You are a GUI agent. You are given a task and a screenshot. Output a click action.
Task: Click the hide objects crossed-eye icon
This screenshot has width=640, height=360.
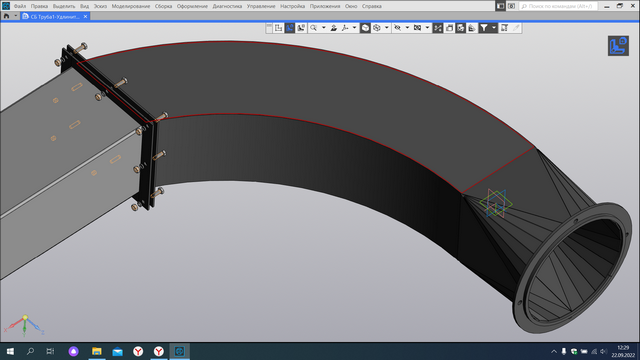click(x=397, y=28)
